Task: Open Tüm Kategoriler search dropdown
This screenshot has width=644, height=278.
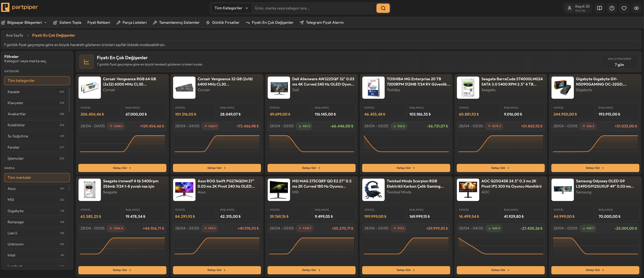Action: coord(231,8)
